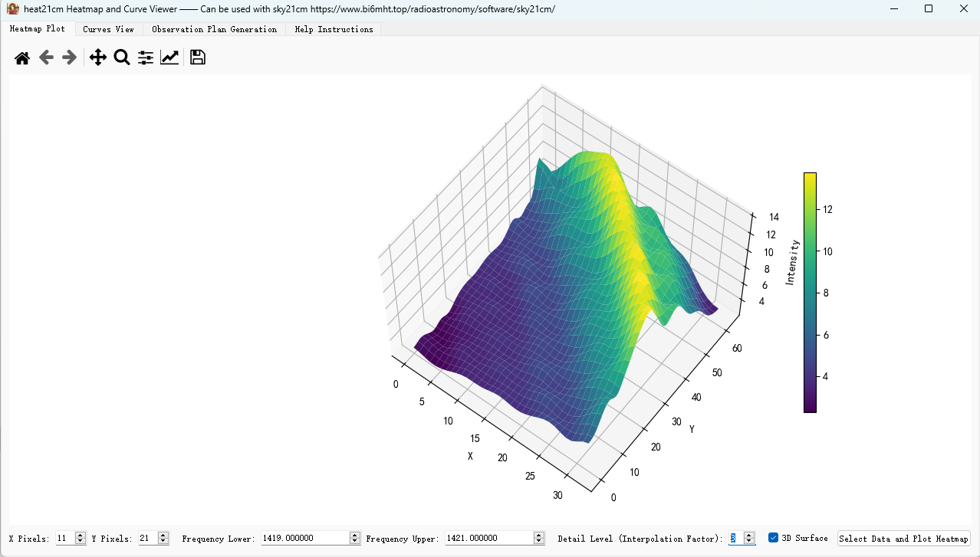This screenshot has height=557, width=980.
Task: Save the figure with floppy disk icon
Action: coord(197,57)
